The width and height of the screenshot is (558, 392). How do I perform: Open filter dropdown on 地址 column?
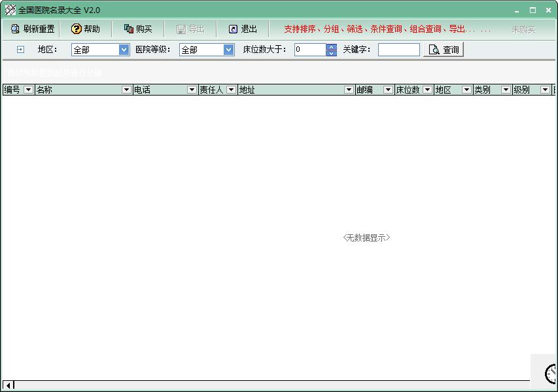click(x=349, y=90)
